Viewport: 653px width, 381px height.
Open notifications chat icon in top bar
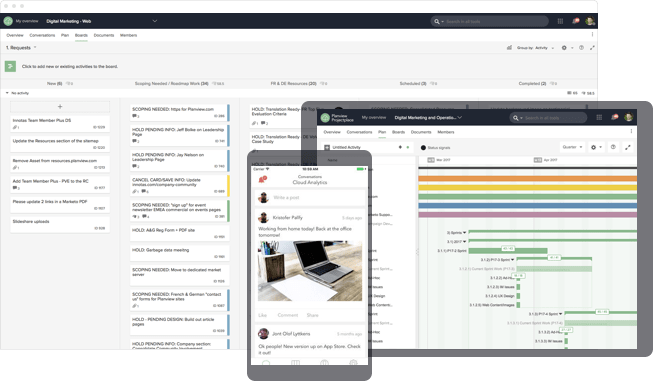(x=576, y=21)
